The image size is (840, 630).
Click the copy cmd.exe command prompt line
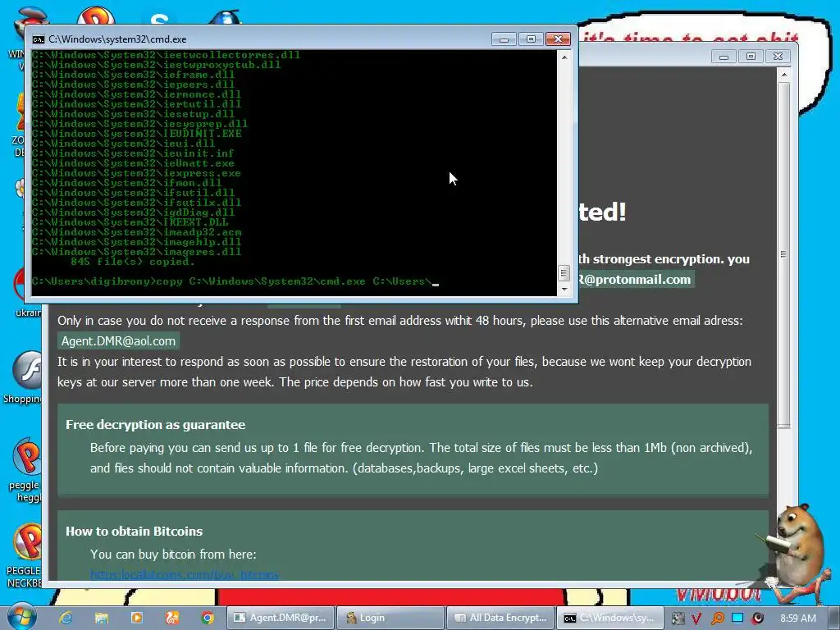(x=235, y=282)
